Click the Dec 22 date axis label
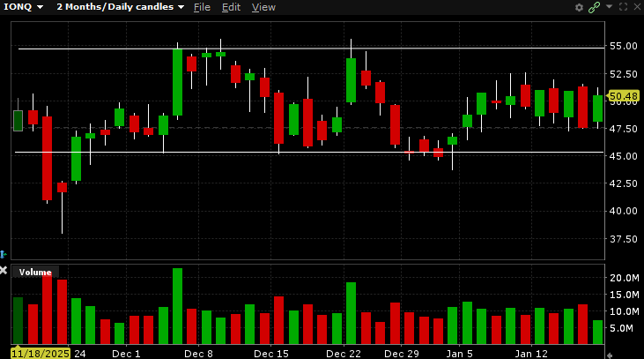 point(344,354)
